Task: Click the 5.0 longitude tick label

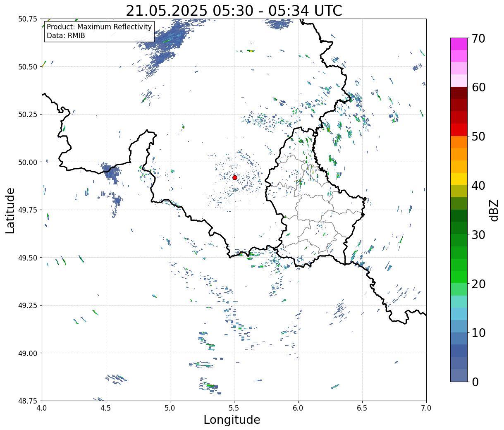Action: coord(170,408)
